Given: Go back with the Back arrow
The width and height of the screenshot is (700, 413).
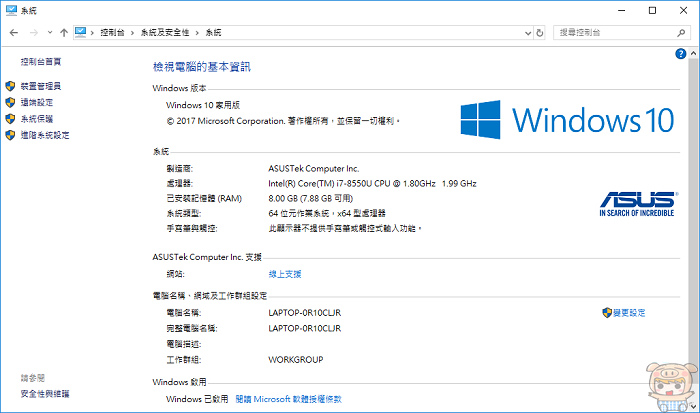Looking at the screenshot, I should coord(14,33).
